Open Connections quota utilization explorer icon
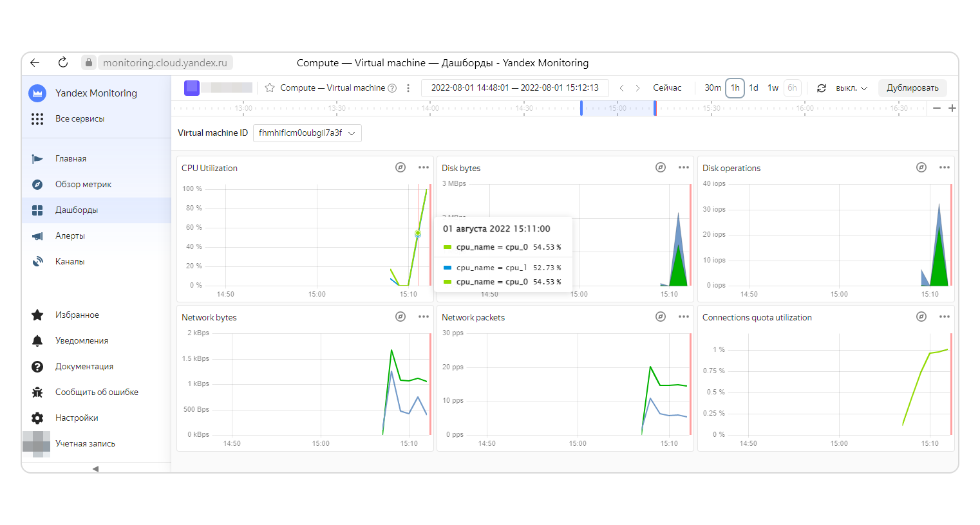Image resolution: width=980 pixels, height=525 pixels. pos(921,317)
